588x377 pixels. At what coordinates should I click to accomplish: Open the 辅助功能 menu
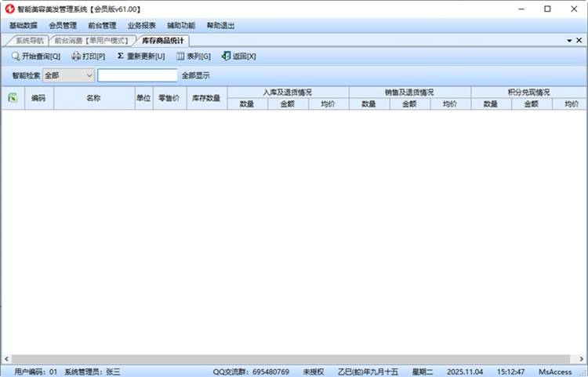[x=181, y=26]
